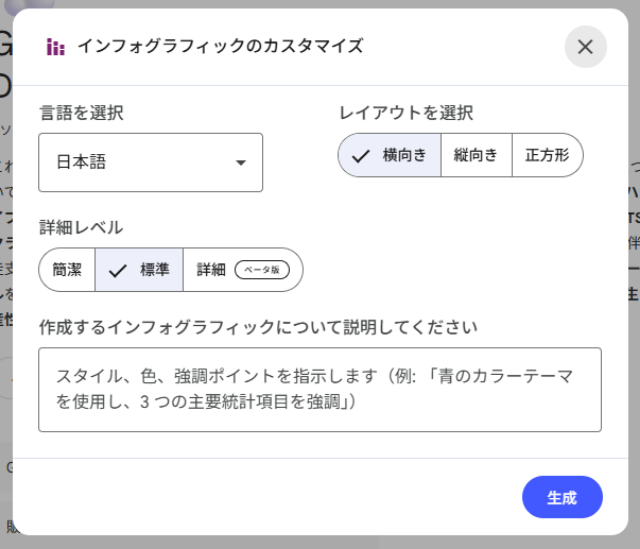640x549 pixels.
Task: Click the ベータ版 badge
Action: (x=262, y=270)
